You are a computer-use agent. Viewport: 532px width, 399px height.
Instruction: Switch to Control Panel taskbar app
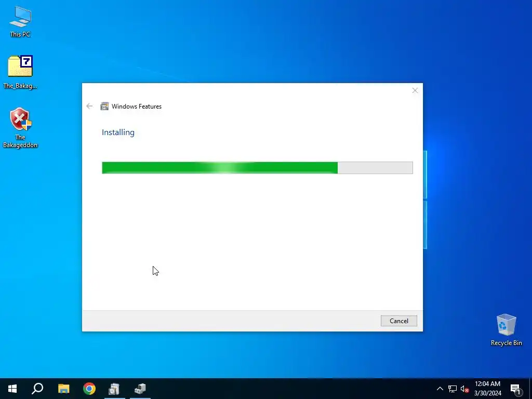pyautogui.click(x=114, y=389)
